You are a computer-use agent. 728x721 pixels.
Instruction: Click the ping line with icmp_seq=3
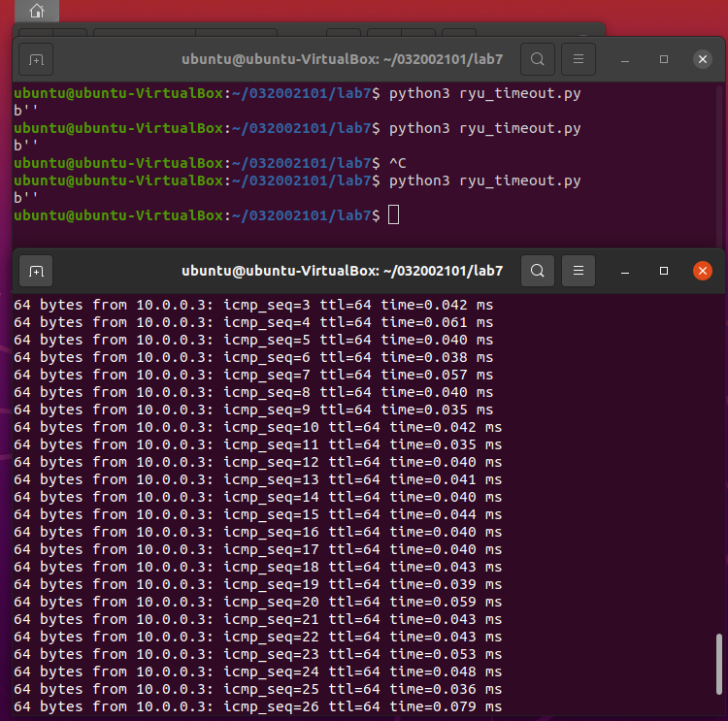[x=253, y=305]
